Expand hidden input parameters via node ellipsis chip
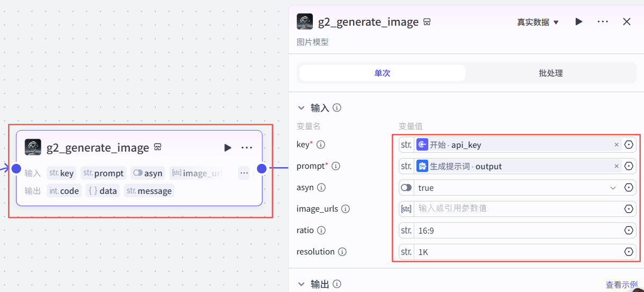The height and width of the screenshot is (292, 644). click(x=244, y=173)
